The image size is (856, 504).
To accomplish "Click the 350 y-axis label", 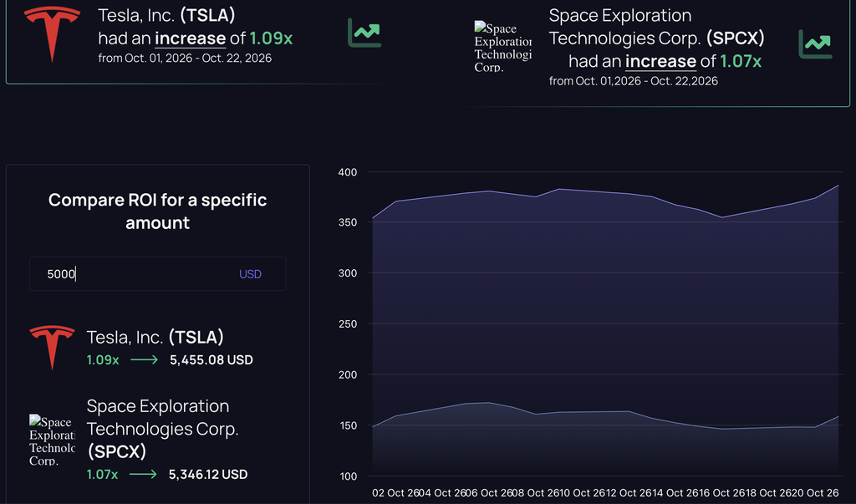I will pyautogui.click(x=348, y=222).
